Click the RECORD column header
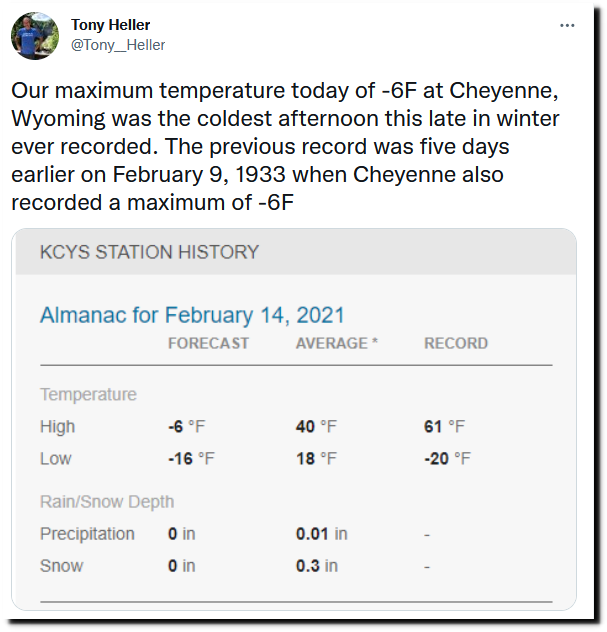Image resolution: width=607 pixels, height=632 pixels. pos(456,343)
